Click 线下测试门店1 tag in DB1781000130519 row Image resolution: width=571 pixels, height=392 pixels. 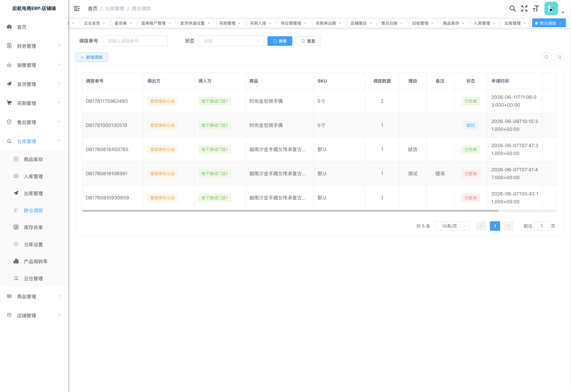(x=214, y=125)
